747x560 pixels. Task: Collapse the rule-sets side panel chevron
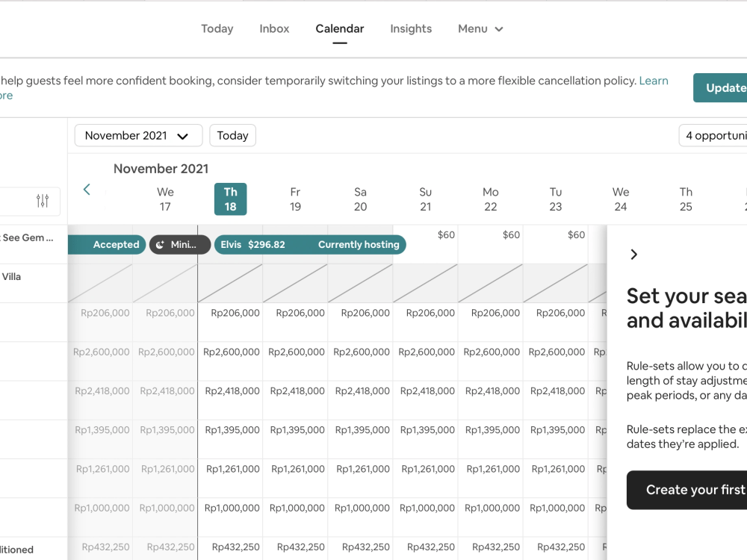coord(633,255)
